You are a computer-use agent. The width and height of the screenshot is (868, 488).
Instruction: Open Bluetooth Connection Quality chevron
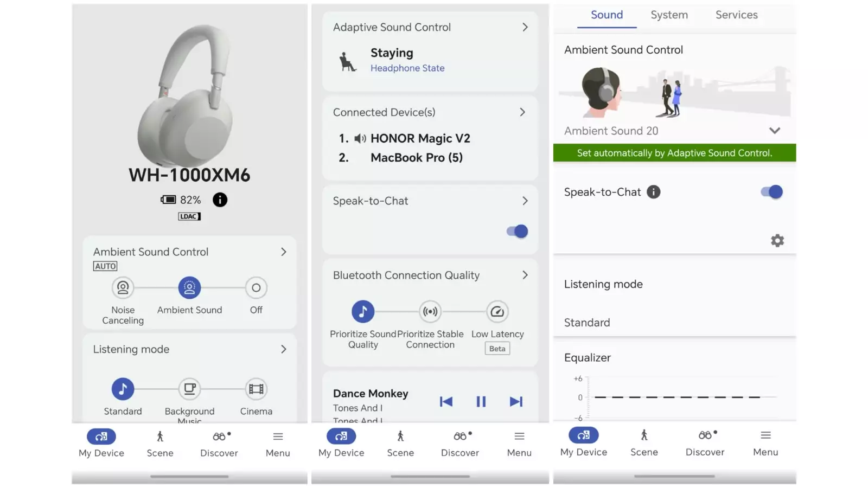click(525, 275)
